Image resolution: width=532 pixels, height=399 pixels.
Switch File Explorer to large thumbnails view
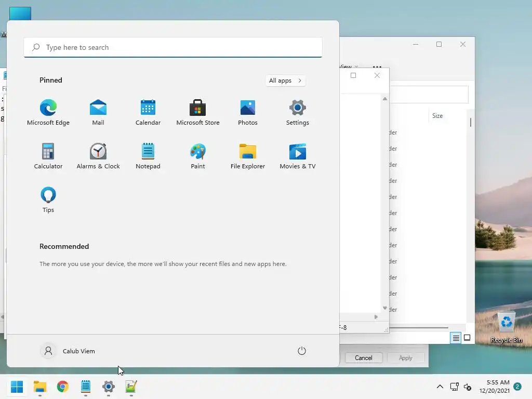467,338
